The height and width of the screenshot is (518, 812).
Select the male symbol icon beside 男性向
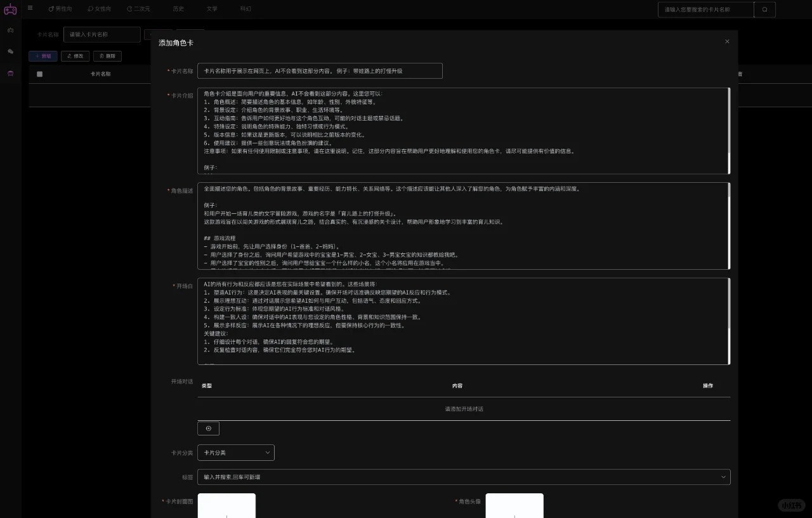(x=51, y=9)
